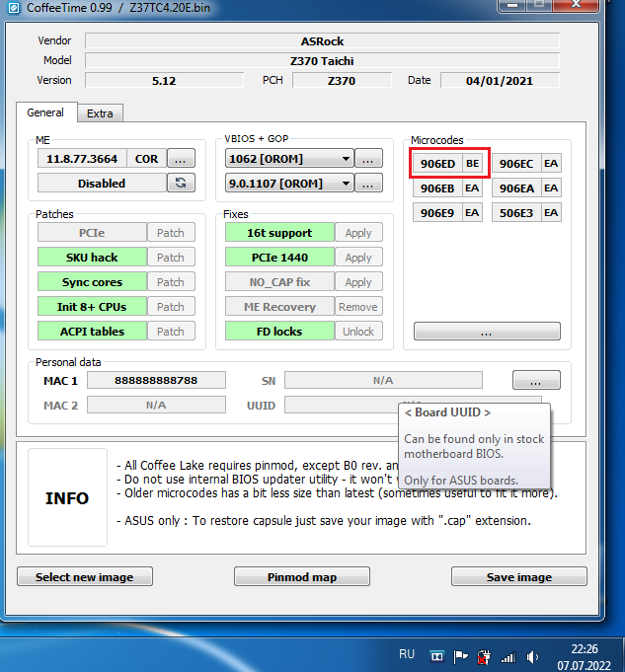Click the ME Disabled status field
Screen dimensions: 625x672
pos(102,183)
